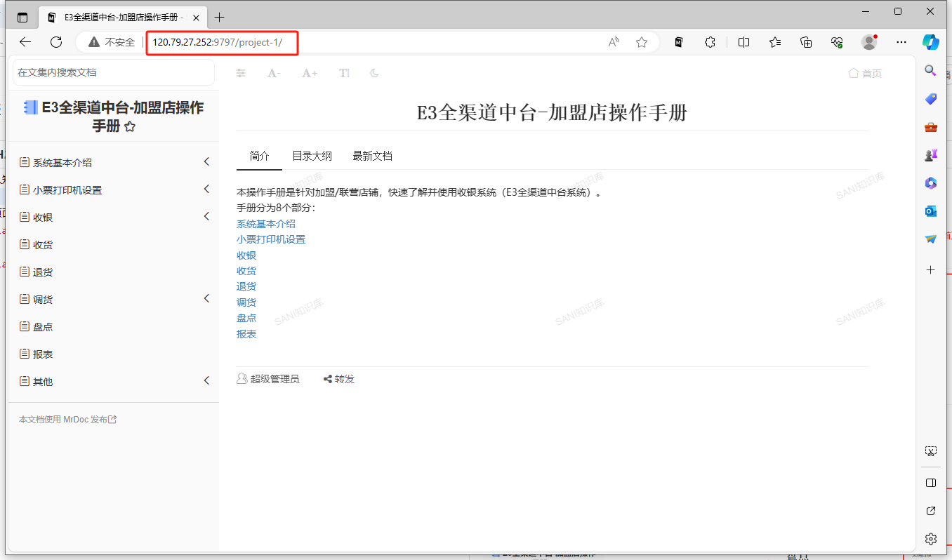This screenshot has height=560, width=952.
Task: Open the sidebar screenshot icon
Action: pyautogui.click(x=931, y=451)
